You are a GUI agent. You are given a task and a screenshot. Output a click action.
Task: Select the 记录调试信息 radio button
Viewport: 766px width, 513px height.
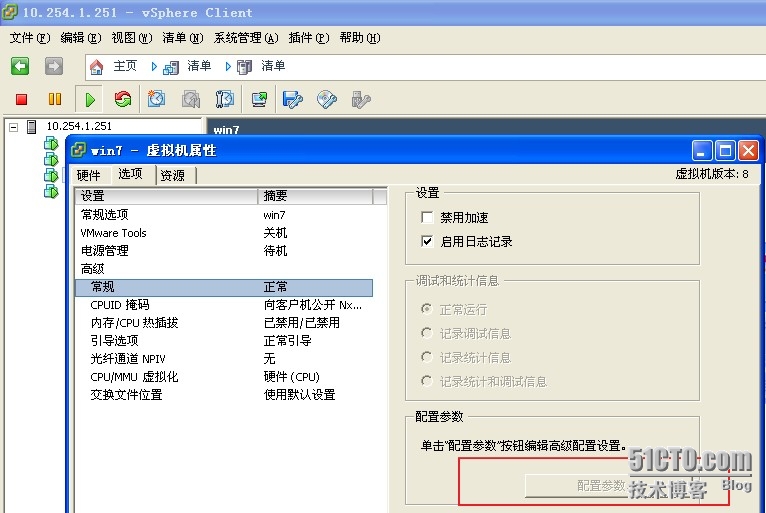click(426, 333)
